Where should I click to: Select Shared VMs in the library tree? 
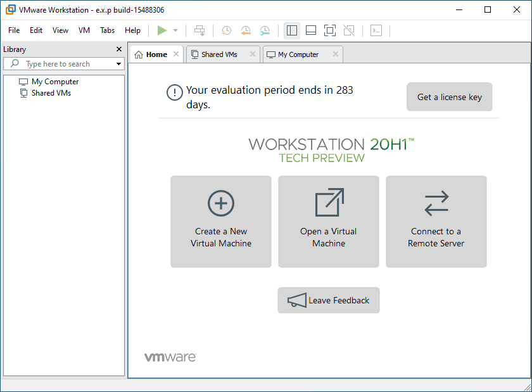[x=51, y=93]
